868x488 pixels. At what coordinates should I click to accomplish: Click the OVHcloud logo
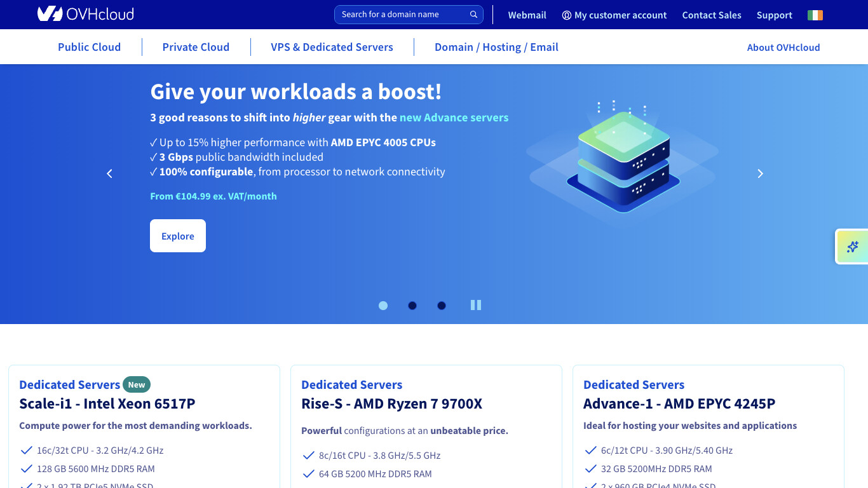85,14
